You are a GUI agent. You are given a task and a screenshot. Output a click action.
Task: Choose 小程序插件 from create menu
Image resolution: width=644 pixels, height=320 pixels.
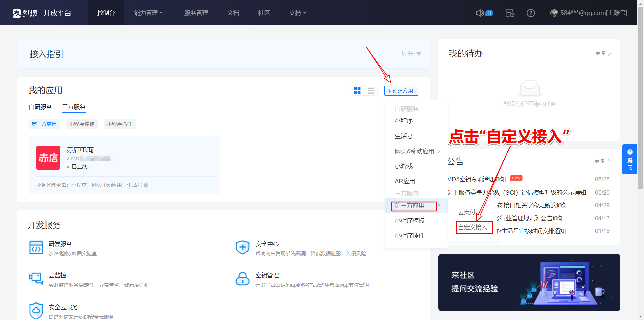410,236
